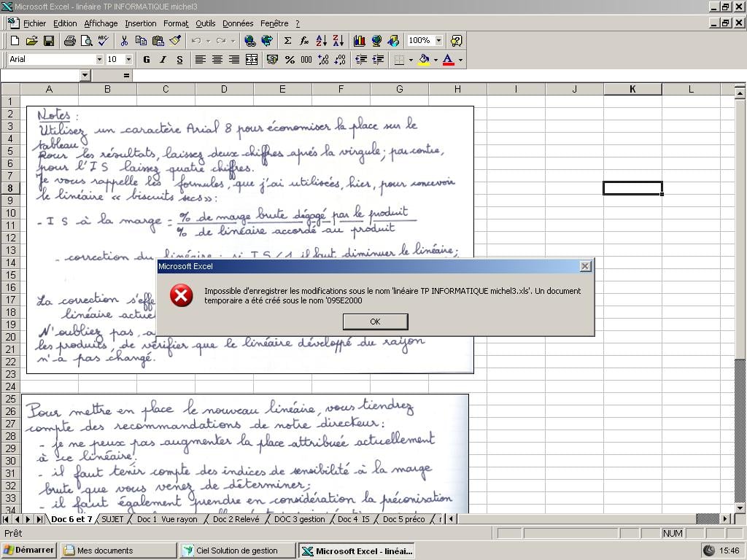The image size is (747, 560).
Task: Toggle right text alignment
Action: 234,60
